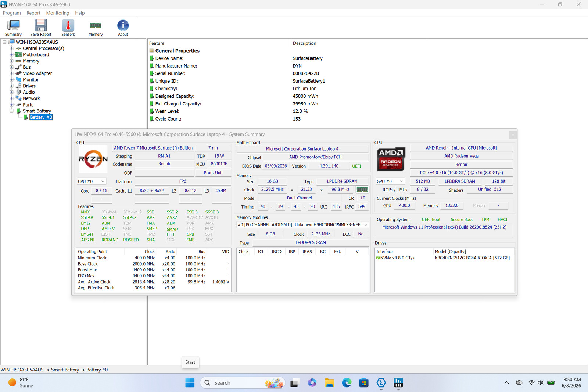Click the clock showing 8:50 AM
Screen dimensions: 588x392
click(x=572, y=383)
